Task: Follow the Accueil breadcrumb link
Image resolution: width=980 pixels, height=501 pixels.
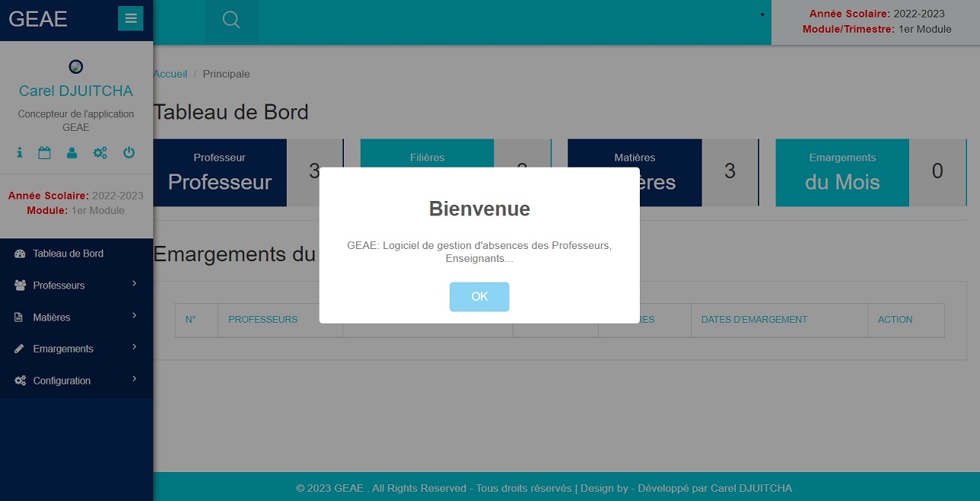Action: click(170, 74)
